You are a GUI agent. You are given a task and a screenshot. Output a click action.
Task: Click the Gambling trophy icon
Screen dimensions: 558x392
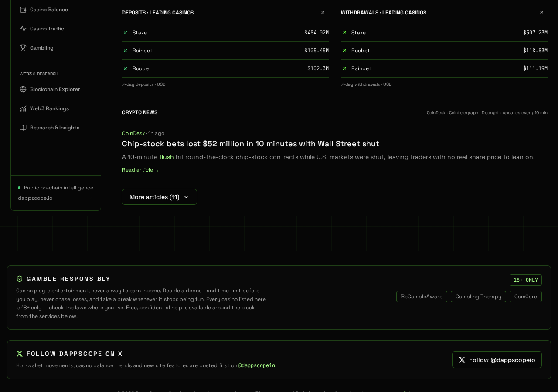point(23,48)
